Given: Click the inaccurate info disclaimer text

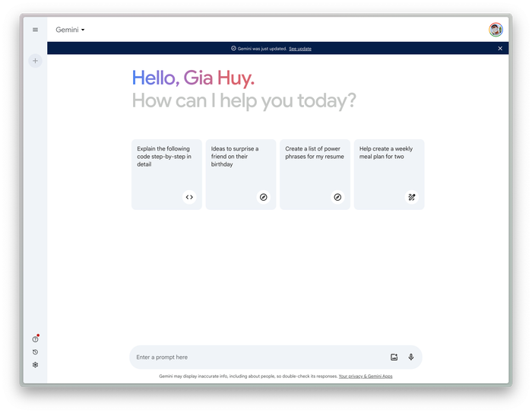Looking at the screenshot, I should pos(249,376).
